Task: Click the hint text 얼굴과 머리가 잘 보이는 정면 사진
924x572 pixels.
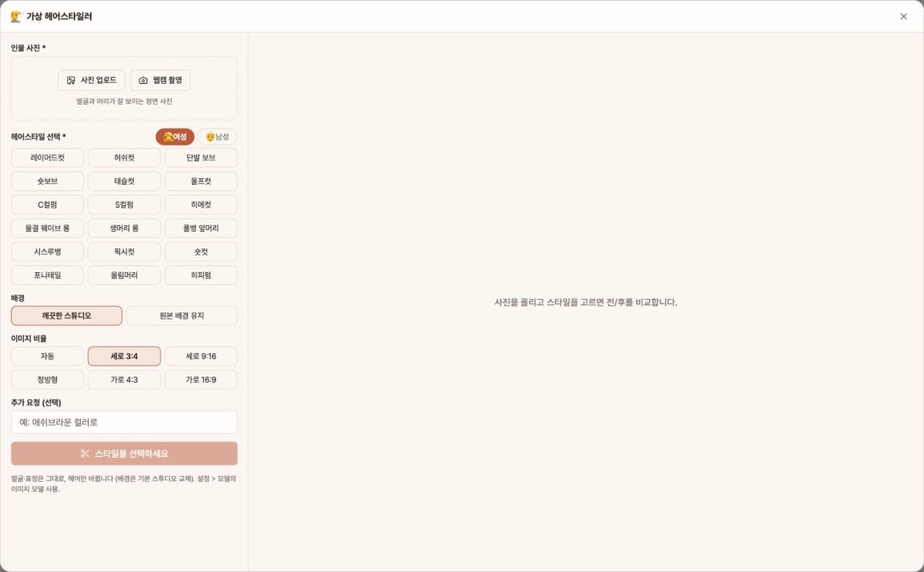Action: pos(124,102)
